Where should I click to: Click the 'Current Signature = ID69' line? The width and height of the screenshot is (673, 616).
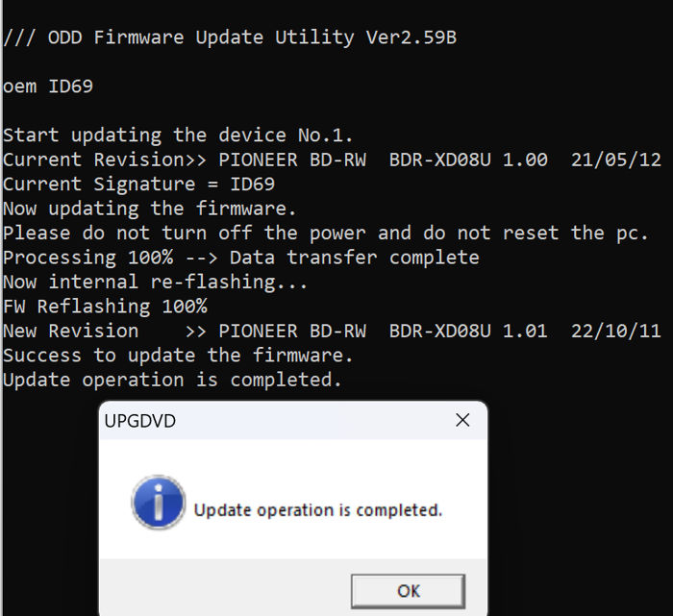pyautogui.click(x=138, y=185)
